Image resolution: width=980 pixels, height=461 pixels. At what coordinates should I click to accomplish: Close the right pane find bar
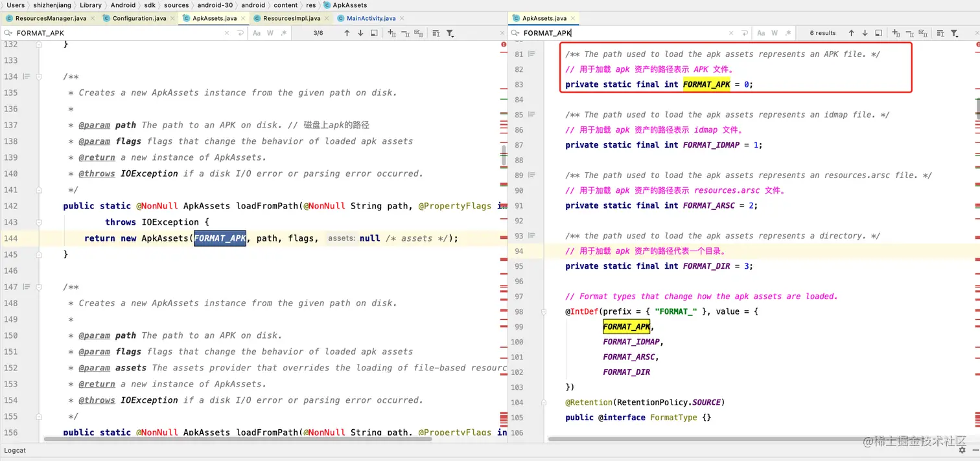976,33
